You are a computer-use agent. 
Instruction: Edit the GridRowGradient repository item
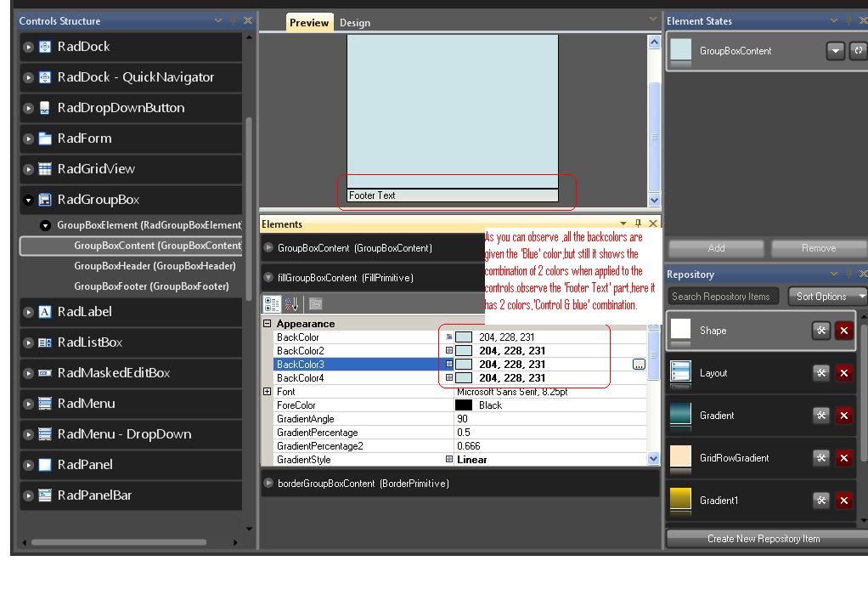(x=821, y=458)
